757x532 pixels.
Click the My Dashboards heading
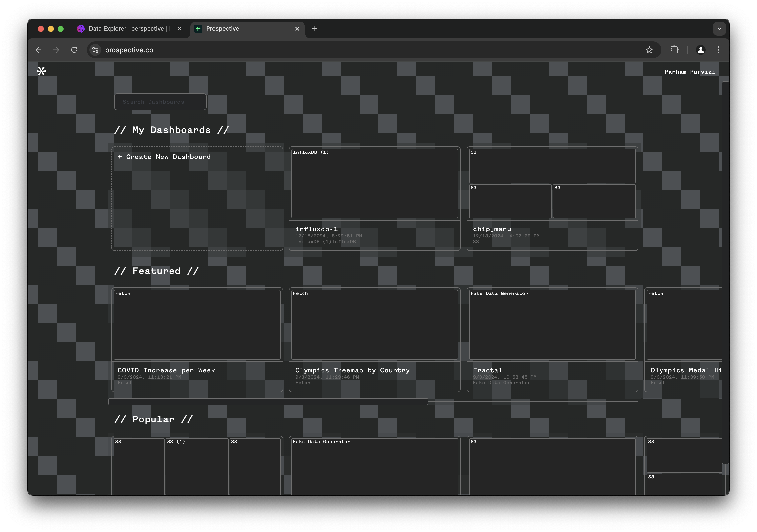coord(171,130)
